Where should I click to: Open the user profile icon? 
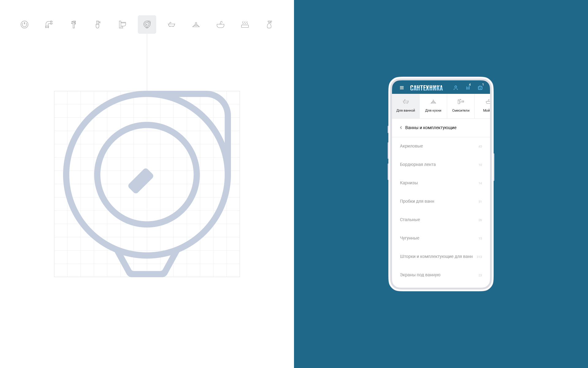(456, 88)
